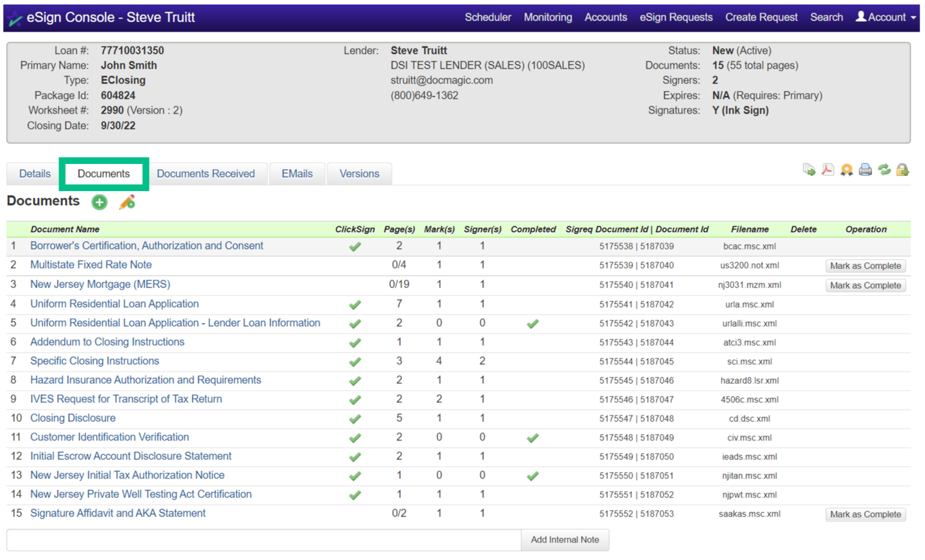Open the Closing Disclosure document link
This screenshot has width=925, height=560.
73,418
